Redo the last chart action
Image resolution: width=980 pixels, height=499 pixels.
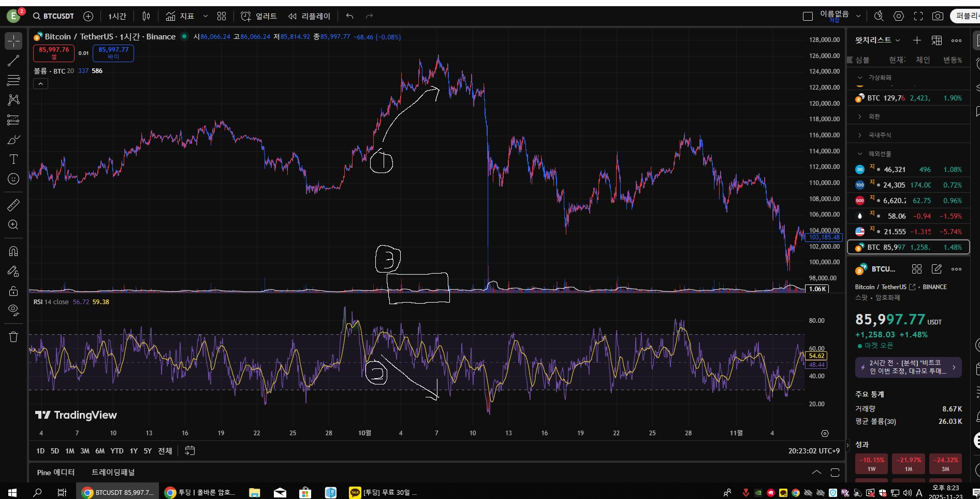[x=369, y=16]
